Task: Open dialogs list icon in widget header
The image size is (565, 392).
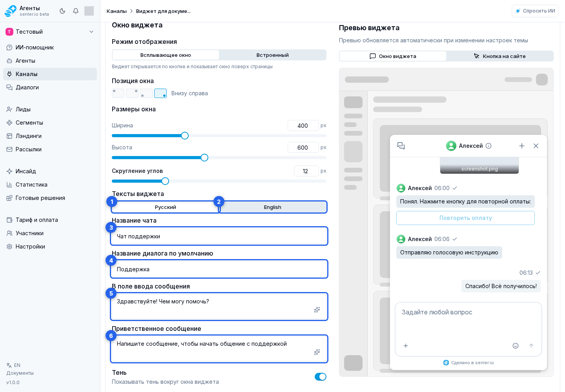Action: point(401,146)
